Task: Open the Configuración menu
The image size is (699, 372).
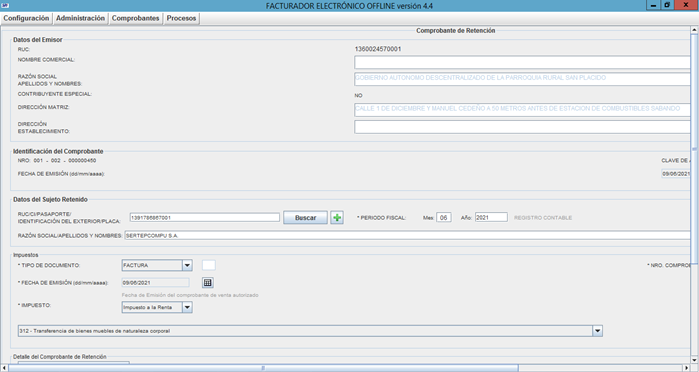Action: pos(26,18)
